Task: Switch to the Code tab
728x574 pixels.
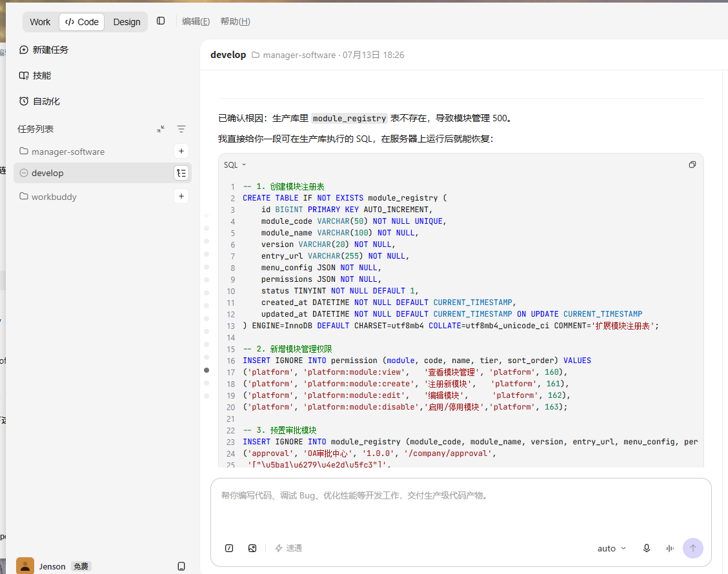Action: (82, 22)
